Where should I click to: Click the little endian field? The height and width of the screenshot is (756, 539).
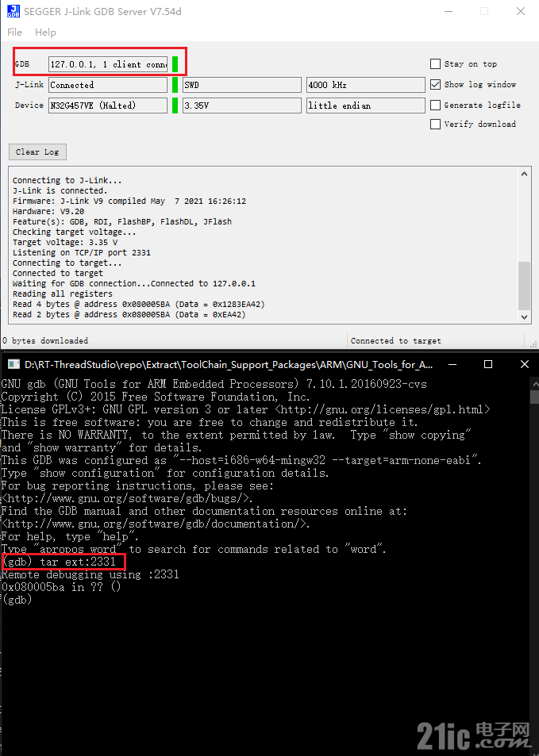point(366,105)
